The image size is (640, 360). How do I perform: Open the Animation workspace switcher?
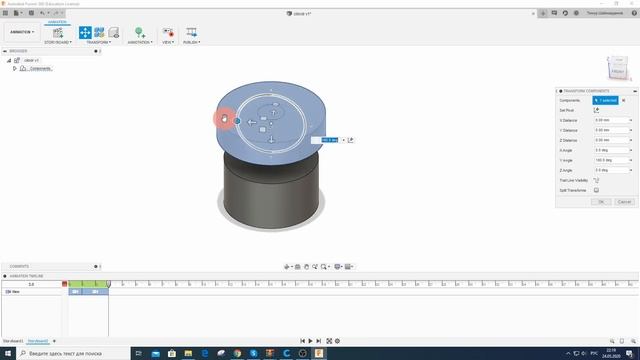click(x=22, y=32)
